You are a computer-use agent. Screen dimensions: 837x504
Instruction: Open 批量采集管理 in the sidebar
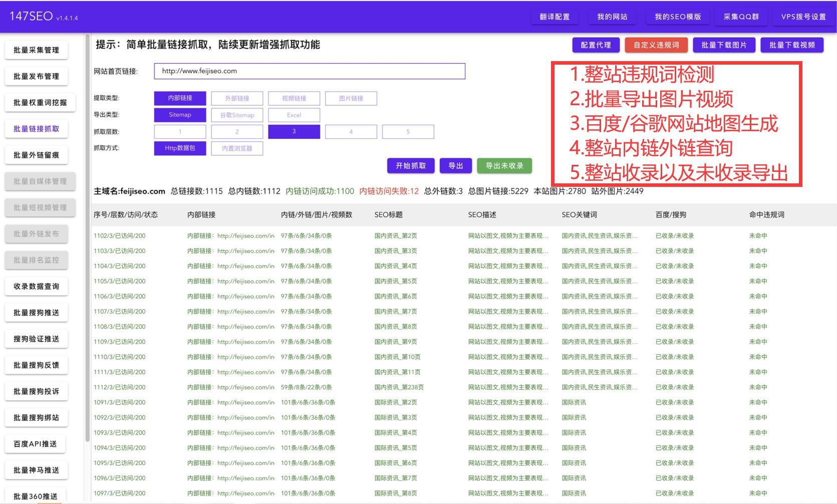tap(37, 50)
